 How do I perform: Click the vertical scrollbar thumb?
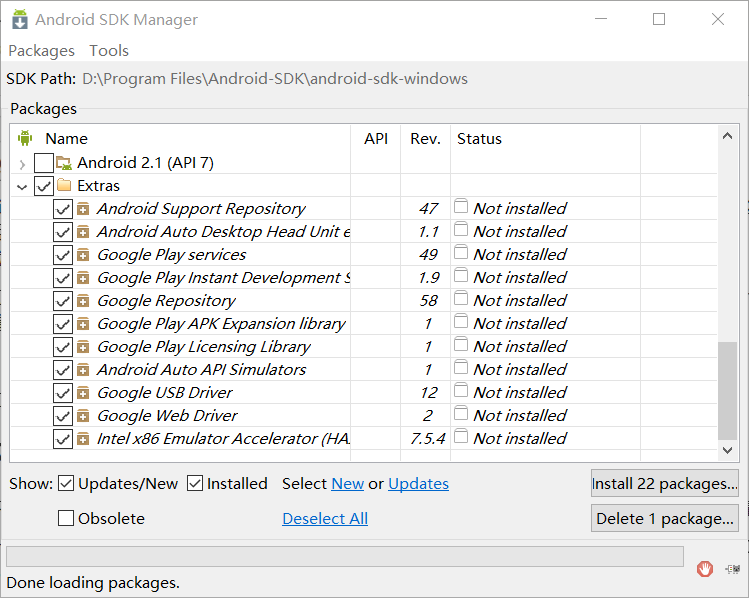point(728,390)
